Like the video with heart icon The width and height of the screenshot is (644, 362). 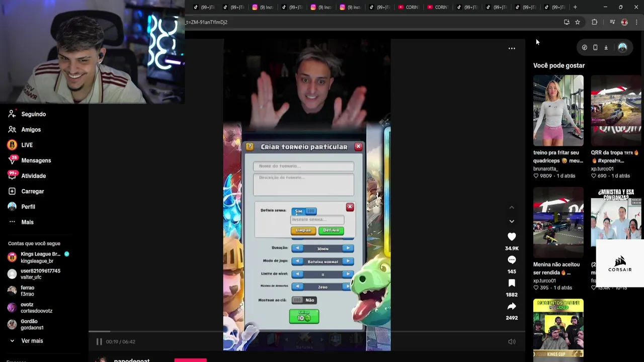point(512,237)
